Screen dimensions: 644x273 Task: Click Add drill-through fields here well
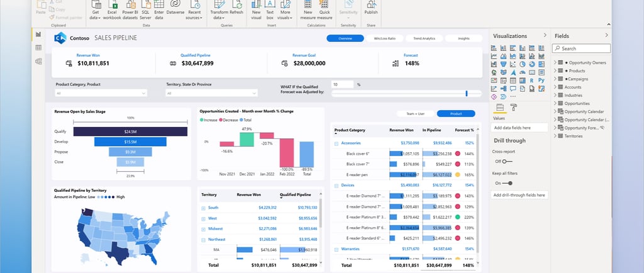point(519,195)
